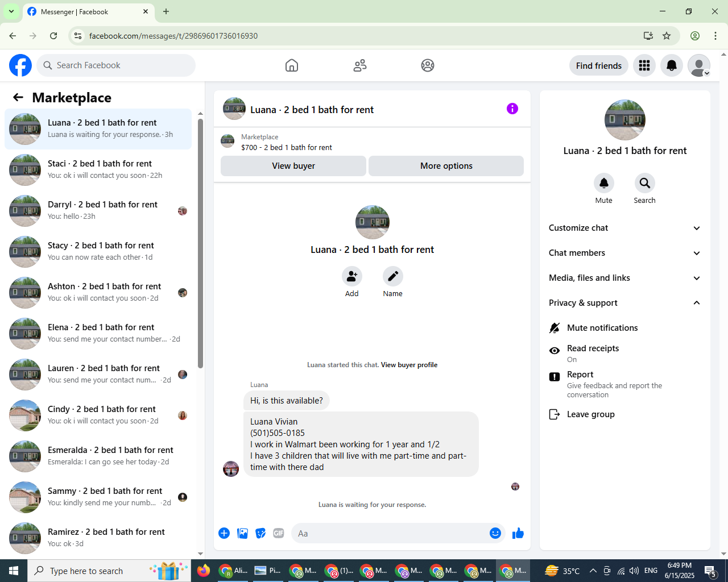Choose a sticker from composer icon
The image size is (728, 582).
pos(260,533)
